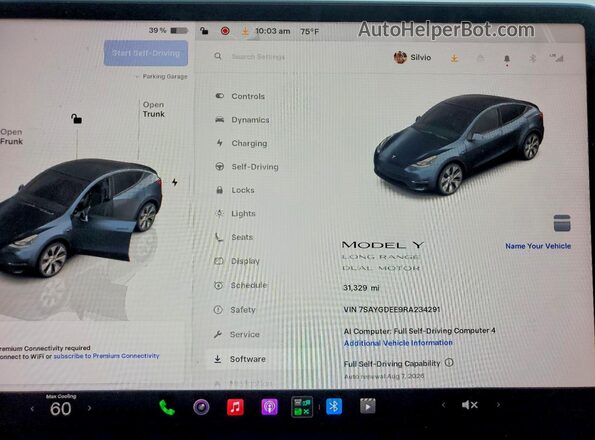595x440 pixels.
Task: Tap the charge port lightning bolt icon
Action: point(175,182)
